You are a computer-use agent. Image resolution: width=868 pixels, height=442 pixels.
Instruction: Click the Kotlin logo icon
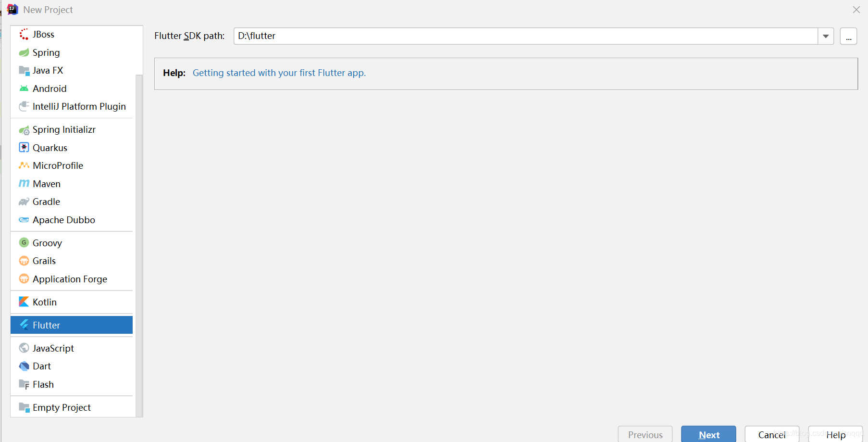tap(24, 302)
